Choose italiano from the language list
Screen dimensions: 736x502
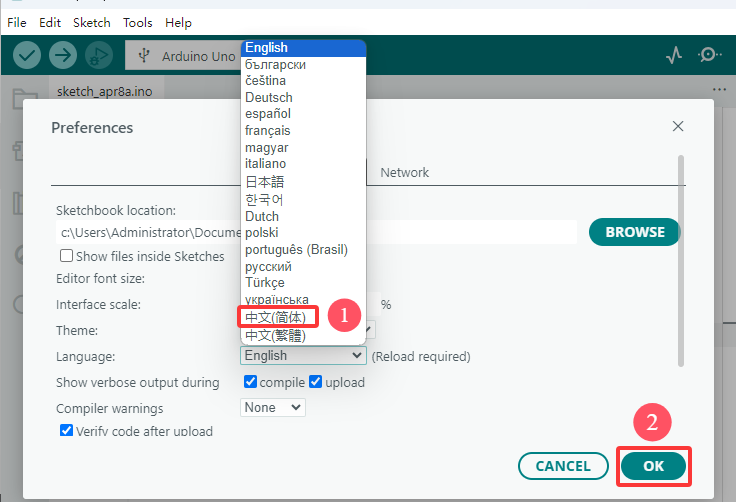[x=303, y=163]
